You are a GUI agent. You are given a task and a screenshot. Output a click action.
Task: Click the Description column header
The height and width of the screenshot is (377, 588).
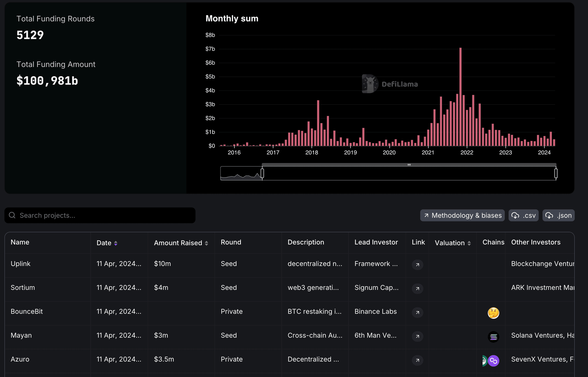click(306, 242)
